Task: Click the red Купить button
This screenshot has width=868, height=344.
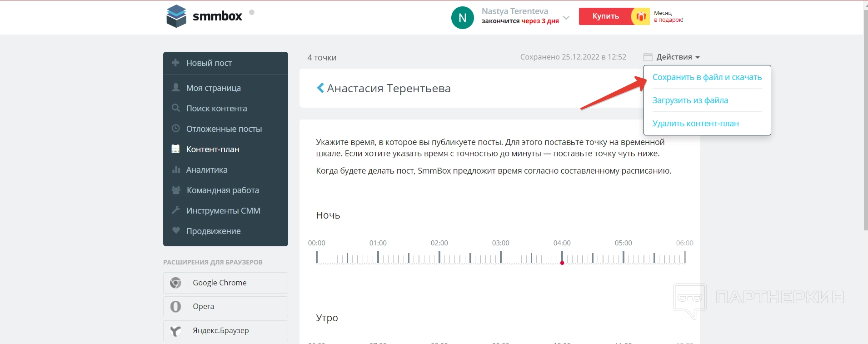Action: click(x=605, y=16)
